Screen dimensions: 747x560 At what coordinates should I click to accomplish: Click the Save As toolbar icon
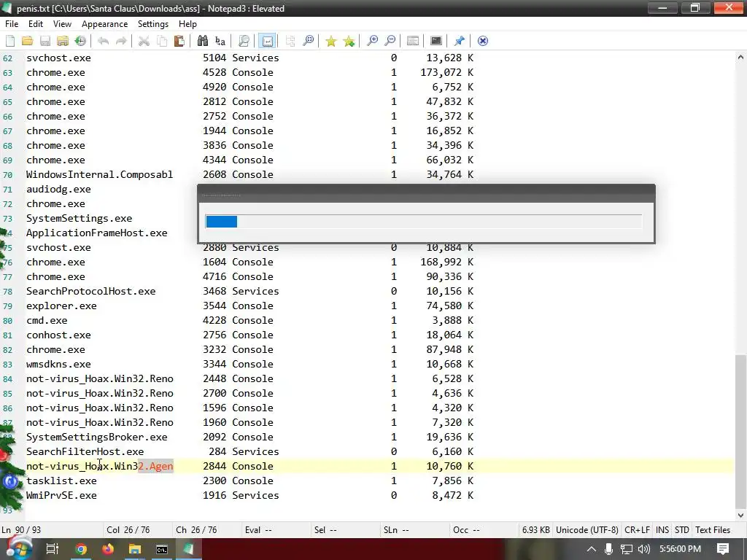click(x=63, y=41)
